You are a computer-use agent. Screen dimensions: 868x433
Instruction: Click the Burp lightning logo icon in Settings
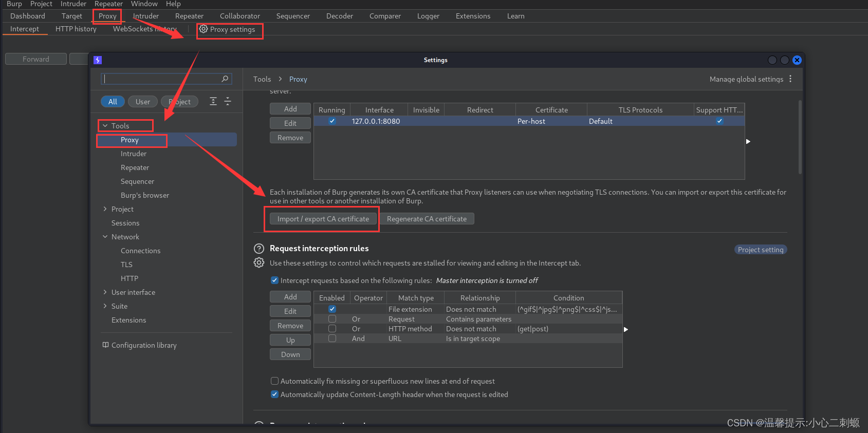(x=98, y=60)
